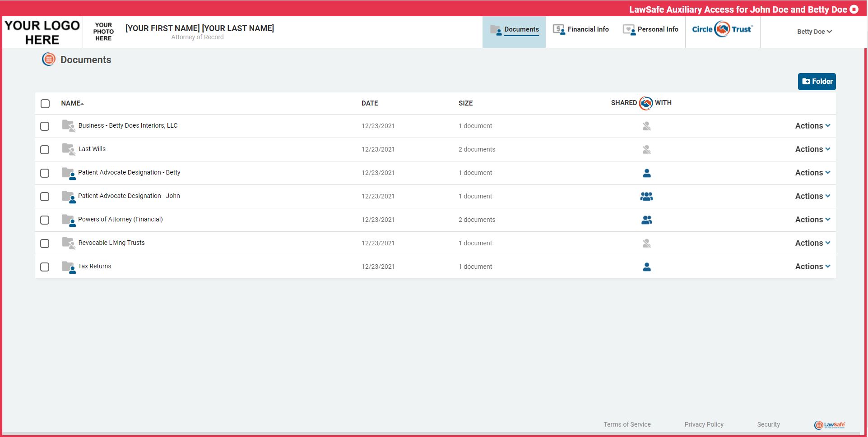This screenshot has width=868, height=437.
Task: Select the Documents tab
Action: (521, 29)
